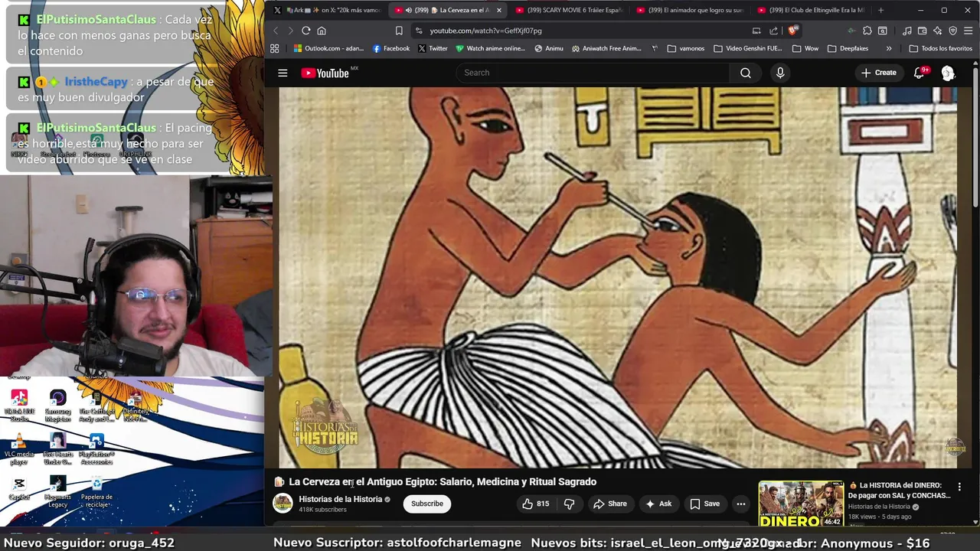980x551 pixels.
Task: Open Hogwarts Legacy desktop shortcut
Action: (x=57, y=492)
